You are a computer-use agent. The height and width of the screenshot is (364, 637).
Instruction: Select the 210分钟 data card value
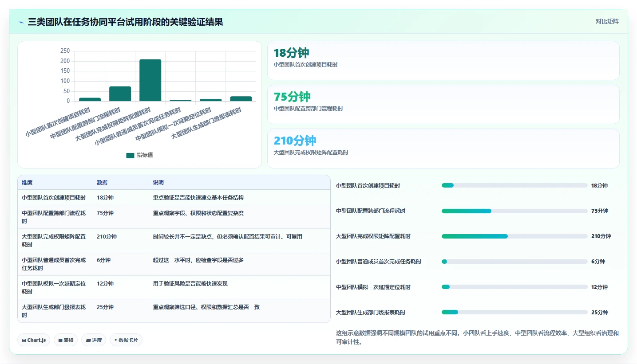click(295, 141)
